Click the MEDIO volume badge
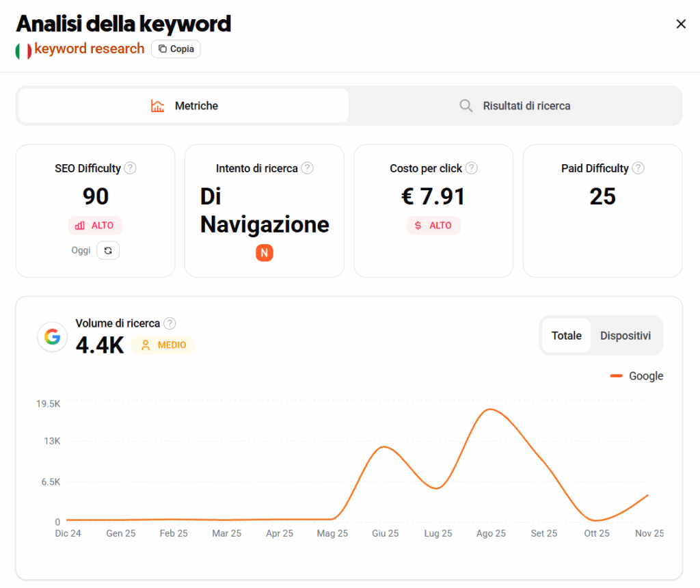The height and width of the screenshot is (588, 700). (x=163, y=346)
